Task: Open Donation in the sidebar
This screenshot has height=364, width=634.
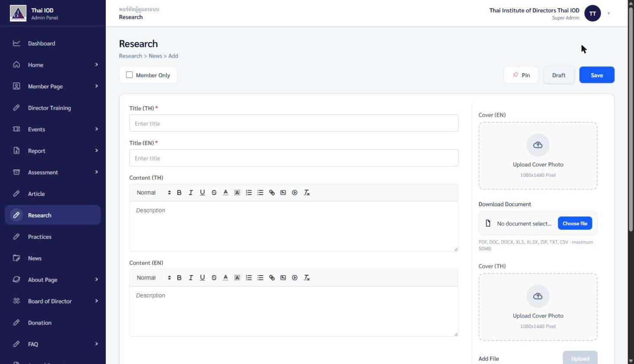Action: coord(53,323)
